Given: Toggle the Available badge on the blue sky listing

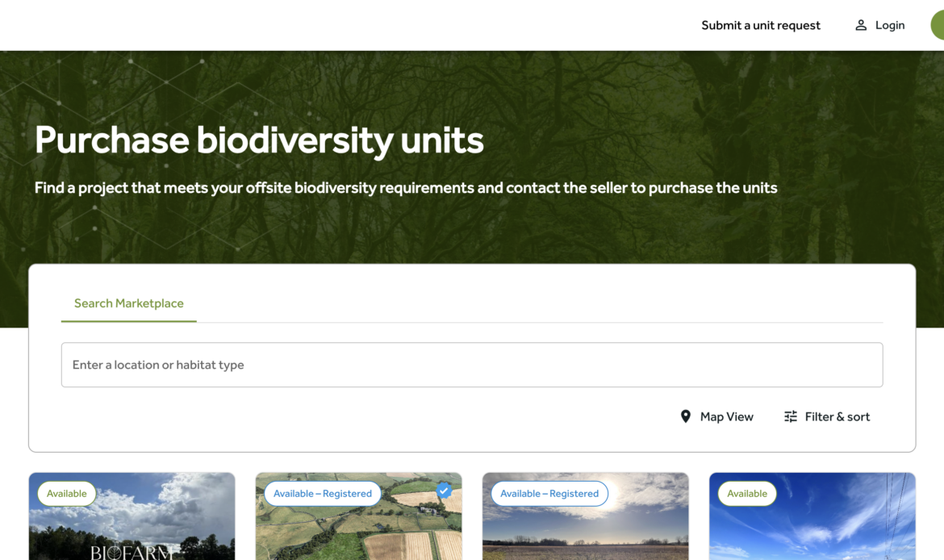Looking at the screenshot, I should click(746, 493).
